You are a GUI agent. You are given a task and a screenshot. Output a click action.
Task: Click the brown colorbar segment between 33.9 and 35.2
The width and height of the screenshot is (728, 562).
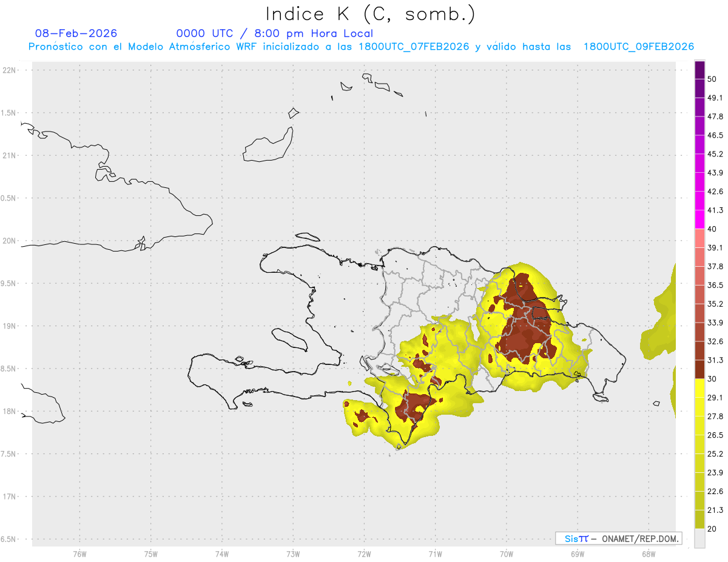point(699,313)
